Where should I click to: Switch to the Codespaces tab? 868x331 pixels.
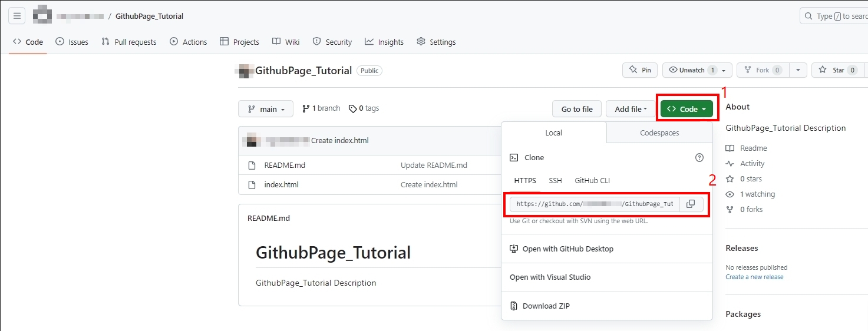point(659,133)
